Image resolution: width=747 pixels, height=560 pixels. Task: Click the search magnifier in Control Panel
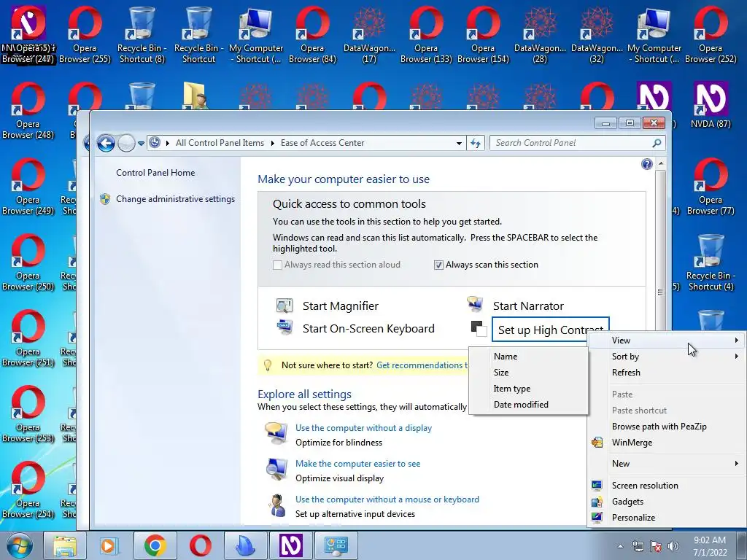(x=657, y=143)
